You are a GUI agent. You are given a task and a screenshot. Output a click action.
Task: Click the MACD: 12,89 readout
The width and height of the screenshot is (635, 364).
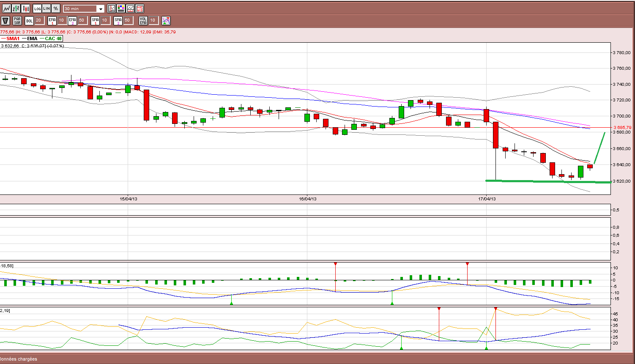[138, 32]
